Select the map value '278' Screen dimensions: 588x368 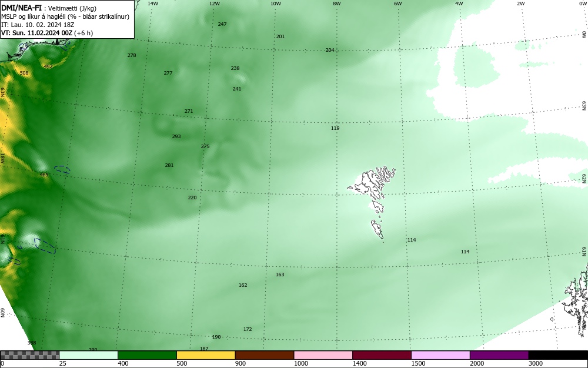pos(132,55)
